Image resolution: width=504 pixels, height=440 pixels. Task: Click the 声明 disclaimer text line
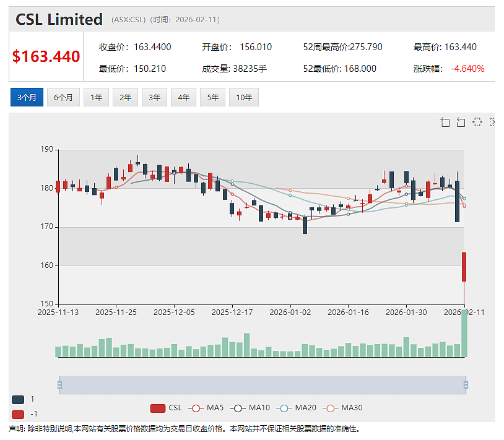tap(185, 429)
